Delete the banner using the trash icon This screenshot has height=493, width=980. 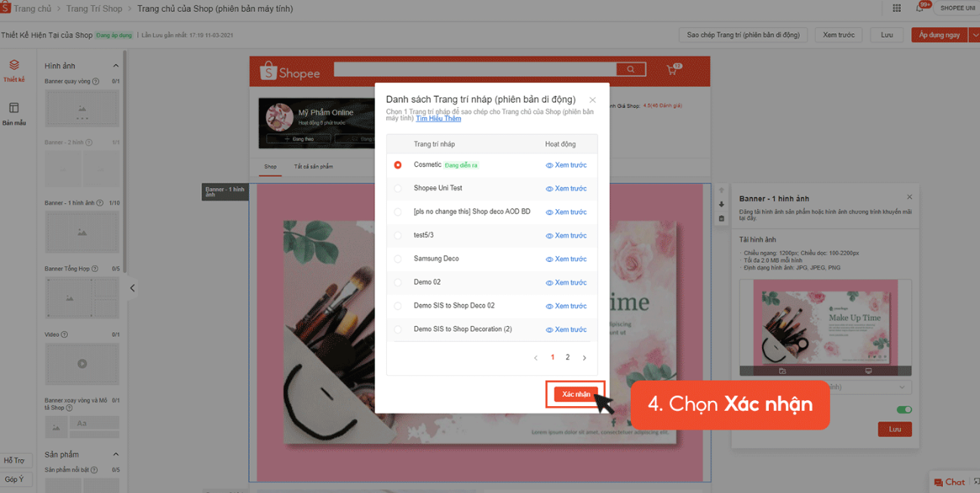(721, 219)
